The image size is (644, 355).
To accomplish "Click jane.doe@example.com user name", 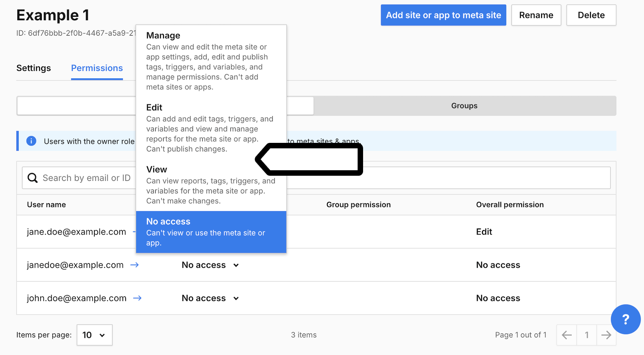I will [76, 232].
